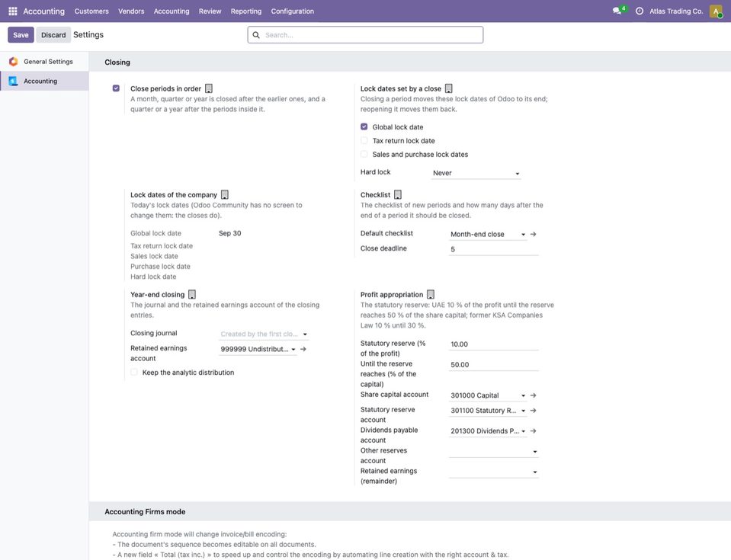Viewport: 731px width, 560px height.
Task: Enable Keep the analytic distribution checkbox
Action: click(x=134, y=373)
